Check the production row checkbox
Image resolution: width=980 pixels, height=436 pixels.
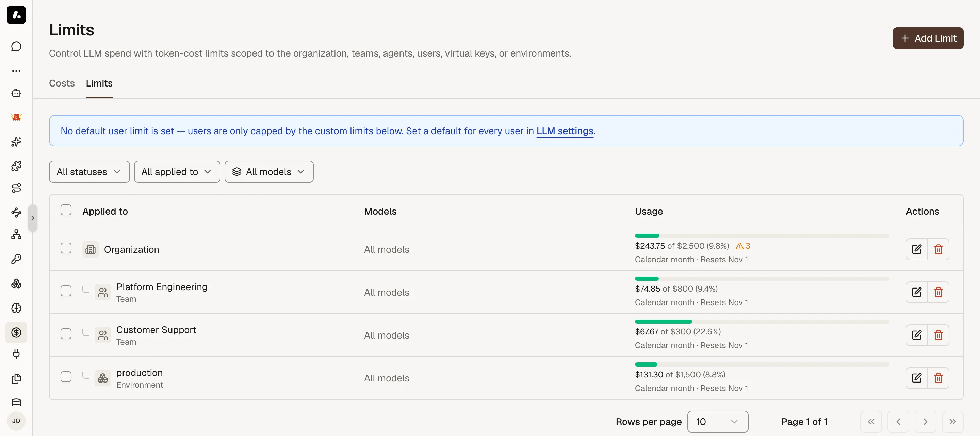click(x=66, y=377)
